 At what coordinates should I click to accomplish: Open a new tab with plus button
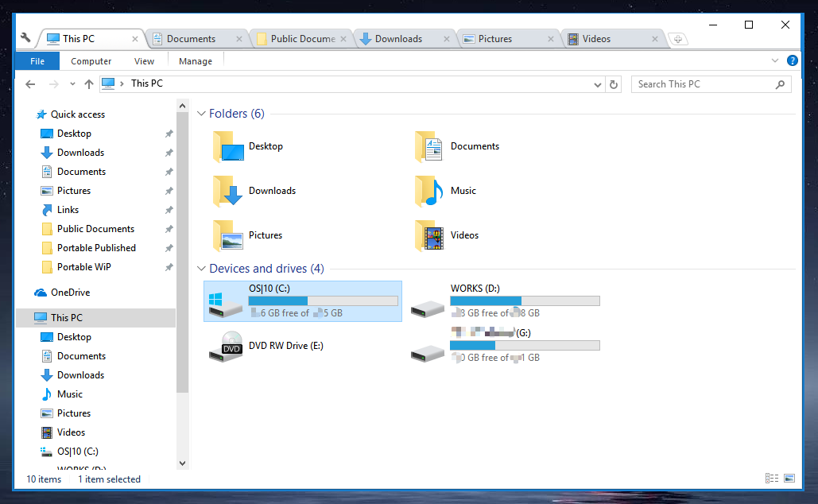pyautogui.click(x=677, y=39)
